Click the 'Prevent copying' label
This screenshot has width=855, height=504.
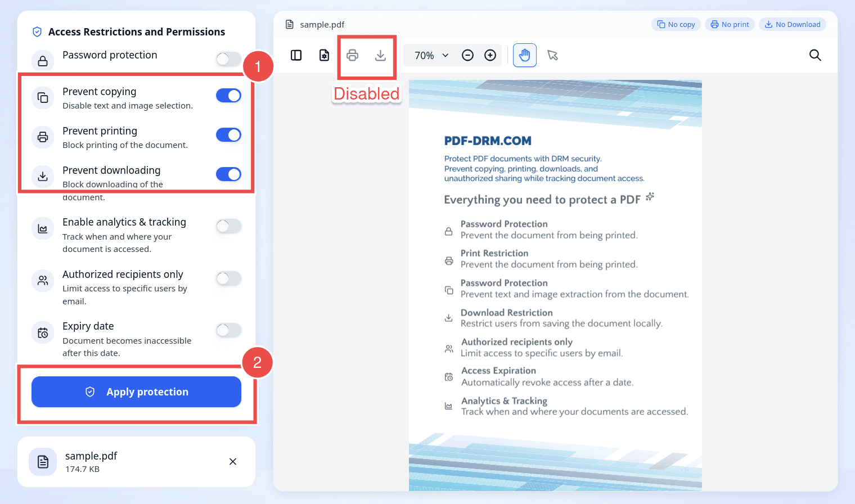pos(100,92)
